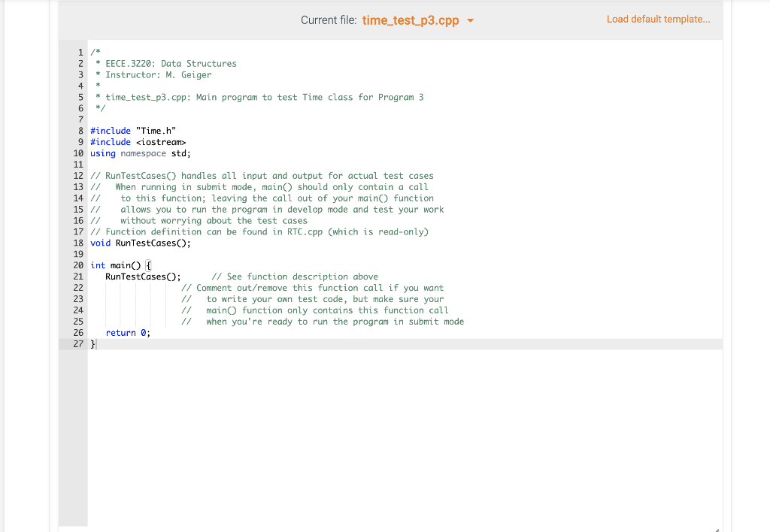This screenshot has height=532, width=770.
Task: Expand the time_test_p3.cpp file selector arrow
Action: coord(471,22)
